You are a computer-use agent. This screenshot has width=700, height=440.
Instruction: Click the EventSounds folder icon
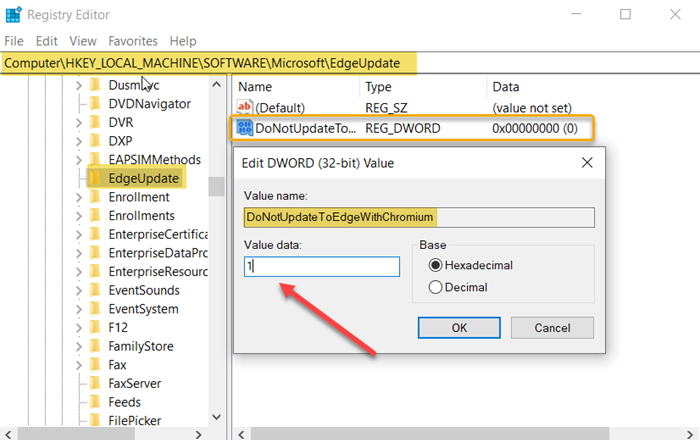95,290
